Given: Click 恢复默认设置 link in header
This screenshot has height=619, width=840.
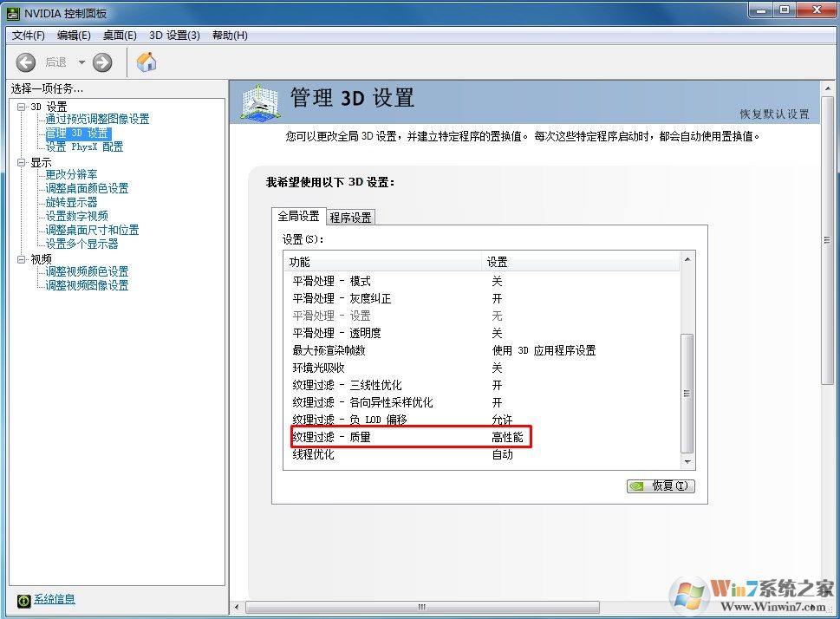Looking at the screenshot, I should pos(774,114).
